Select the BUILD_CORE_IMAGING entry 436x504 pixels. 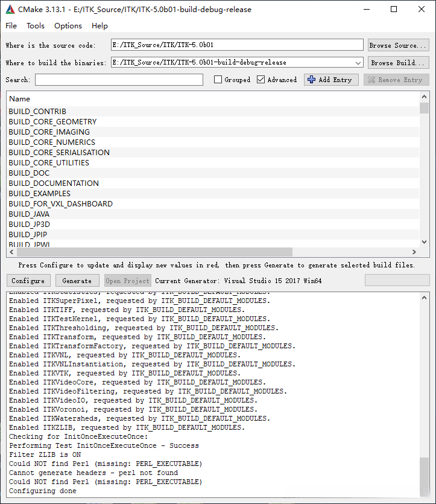(x=213, y=132)
